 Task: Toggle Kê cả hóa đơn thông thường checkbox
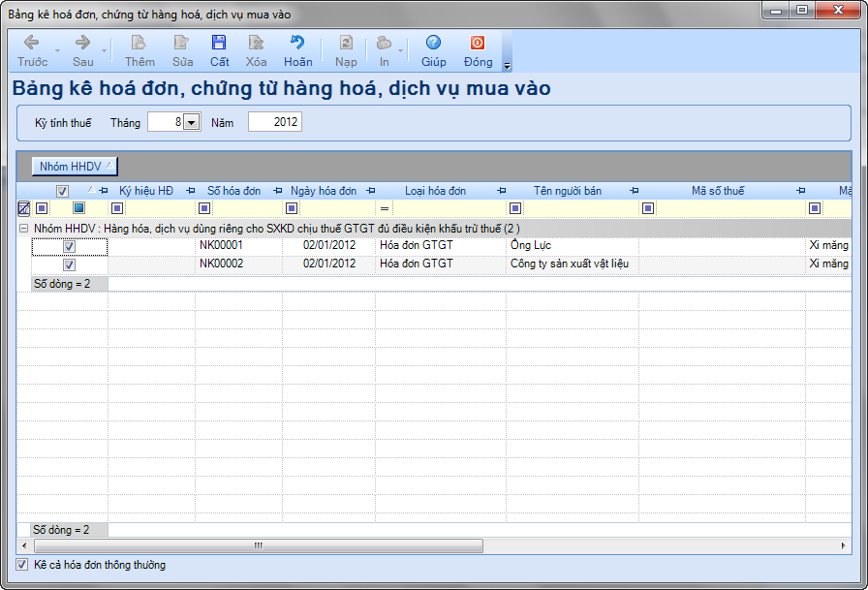[x=22, y=565]
